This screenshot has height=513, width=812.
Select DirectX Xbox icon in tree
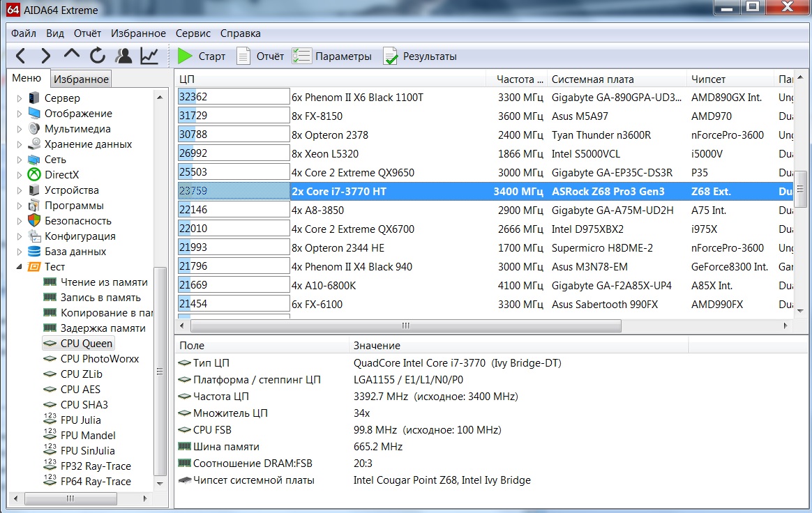tap(34, 174)
